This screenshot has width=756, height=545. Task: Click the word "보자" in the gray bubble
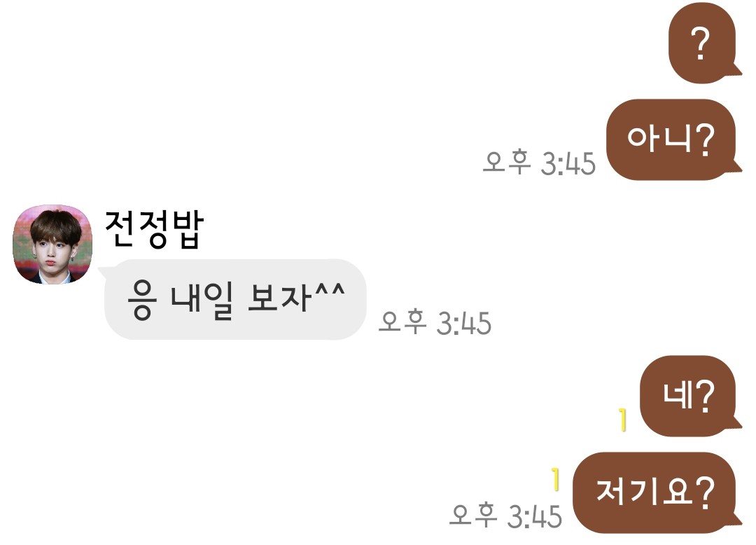[279, 297]
